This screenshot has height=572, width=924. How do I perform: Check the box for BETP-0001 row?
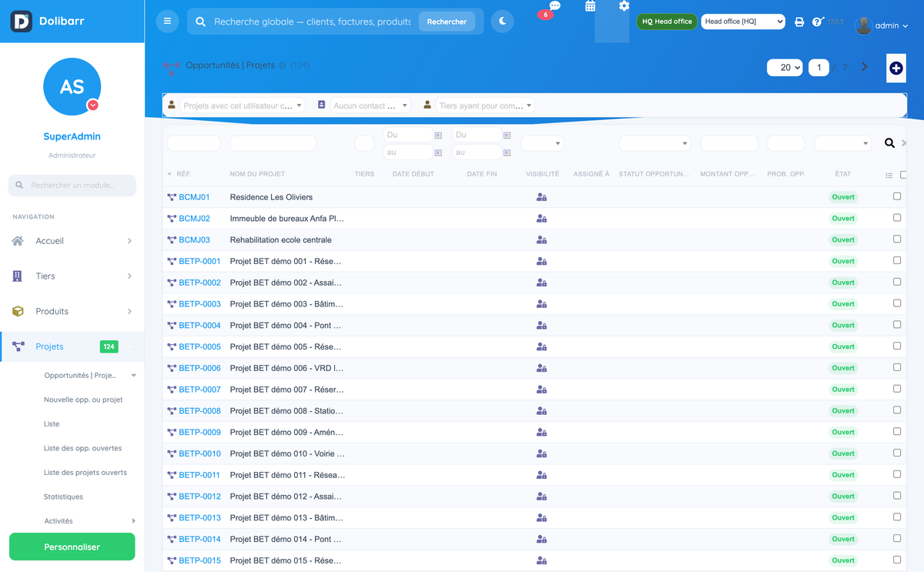point(897,260)
